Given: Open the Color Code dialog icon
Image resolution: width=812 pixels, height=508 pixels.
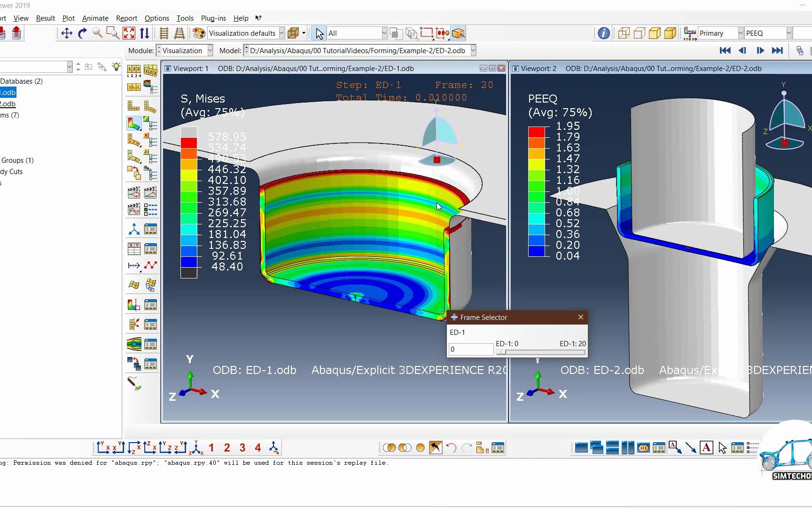Looking at the screenshot, I should (199, 33).
